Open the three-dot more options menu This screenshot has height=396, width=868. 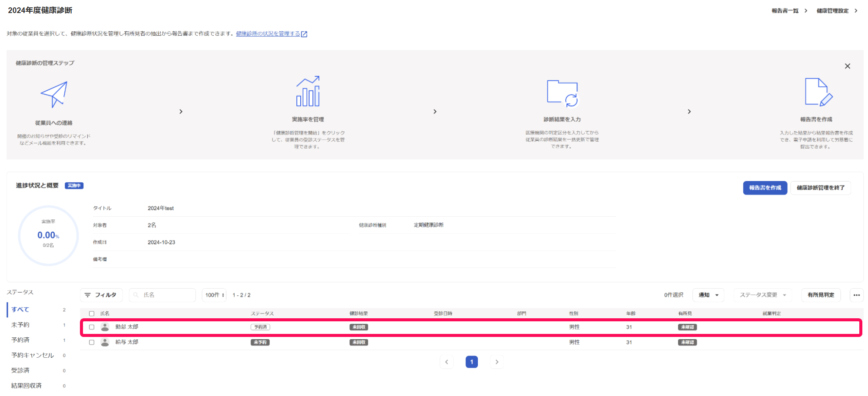(856, 295)
